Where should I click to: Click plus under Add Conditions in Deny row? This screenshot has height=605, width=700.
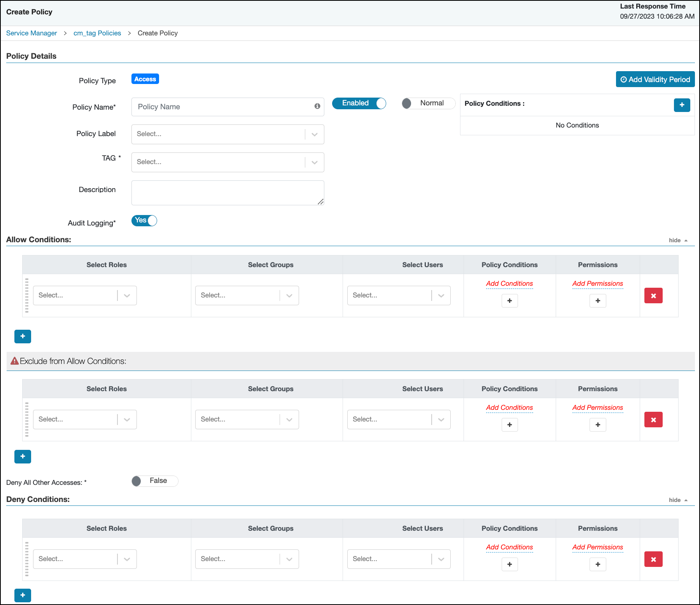tap(509, 564)
